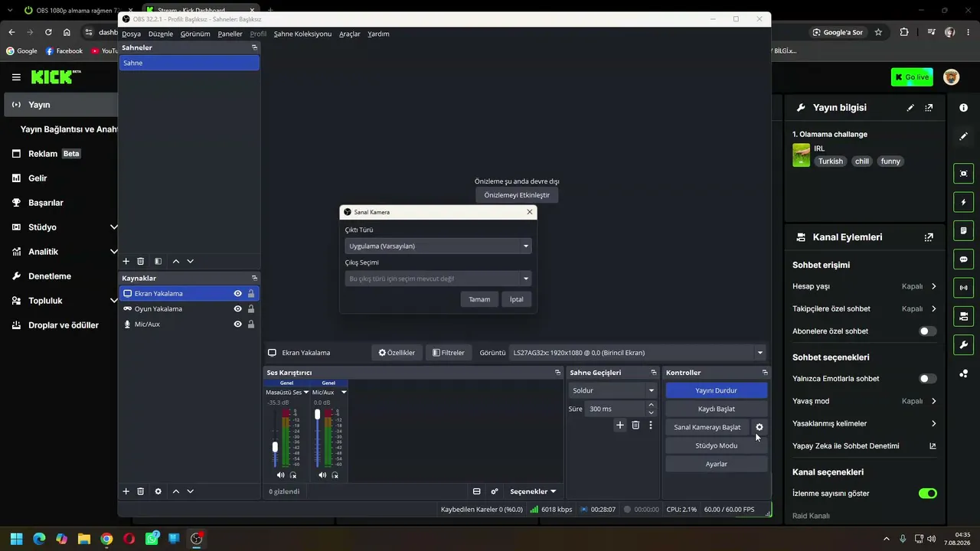The image size is (980, 551).
Task: Open chat bubble icon in Kick sidebar
Action: pos(963,259)
